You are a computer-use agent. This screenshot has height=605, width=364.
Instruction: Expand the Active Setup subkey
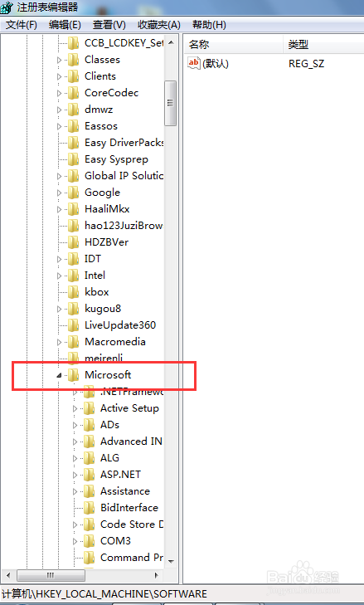tap(75, 408)
